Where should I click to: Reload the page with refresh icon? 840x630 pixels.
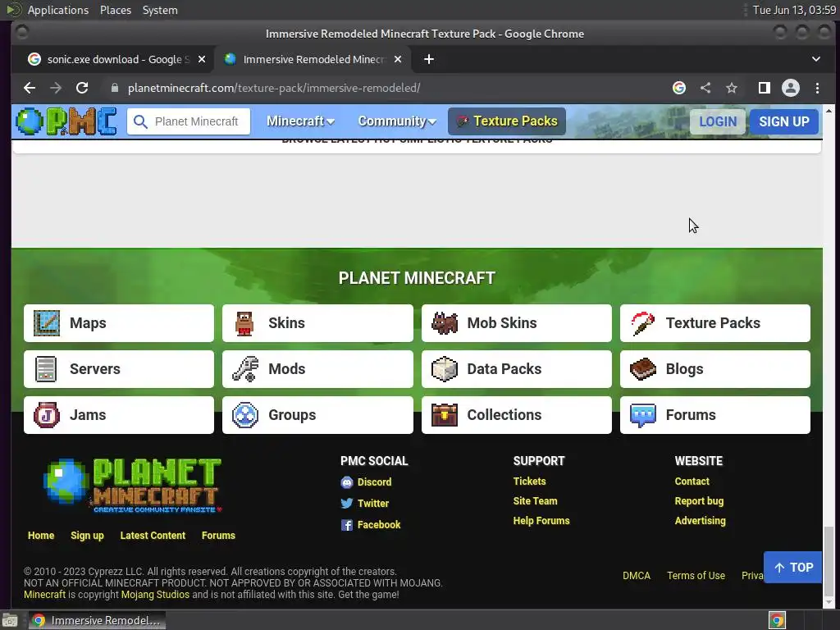(82, 88)
